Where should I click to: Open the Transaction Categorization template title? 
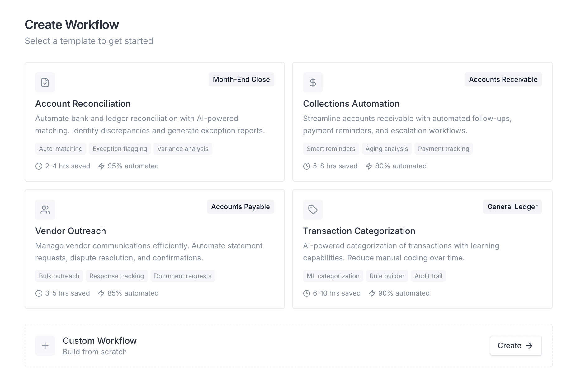tap(359, 231)
